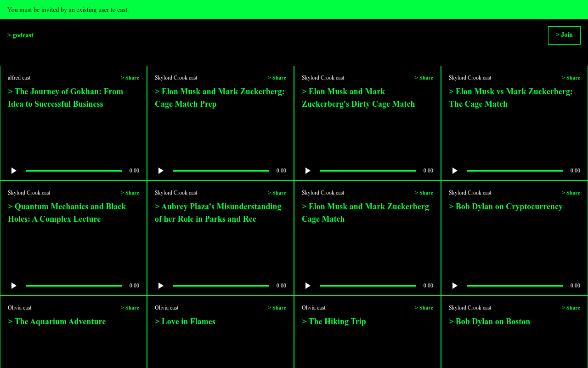The width and height of the screenshot is (588, 368).
Task: Click the 'alfred cast' author label
Action: pos(19,78)
